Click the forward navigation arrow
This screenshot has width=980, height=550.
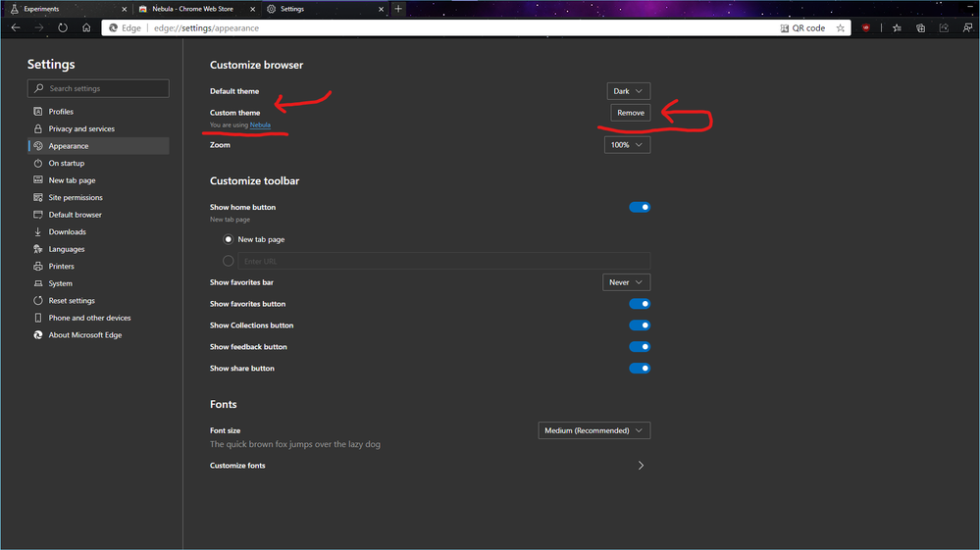(x=39, y=27)
